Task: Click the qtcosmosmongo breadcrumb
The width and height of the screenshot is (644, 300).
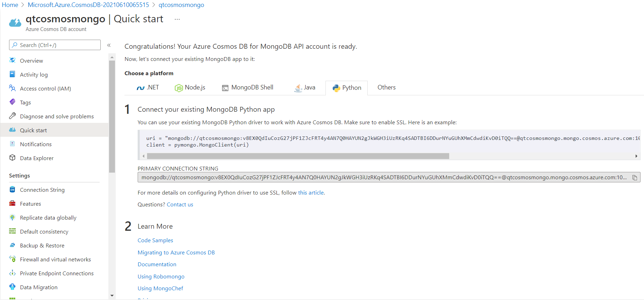Action: (181, 5)
